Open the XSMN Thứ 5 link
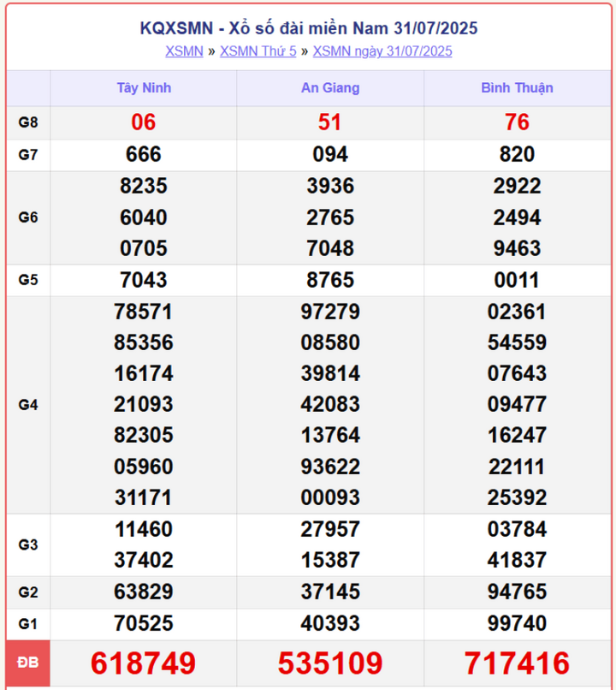This screenshot has height=690, width=616. point(258,51)
